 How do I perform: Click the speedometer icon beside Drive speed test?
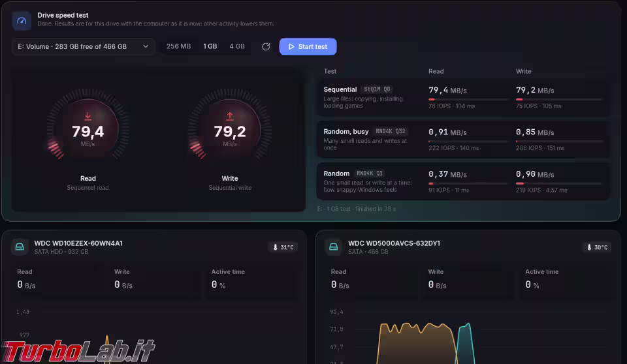[22, 21]
